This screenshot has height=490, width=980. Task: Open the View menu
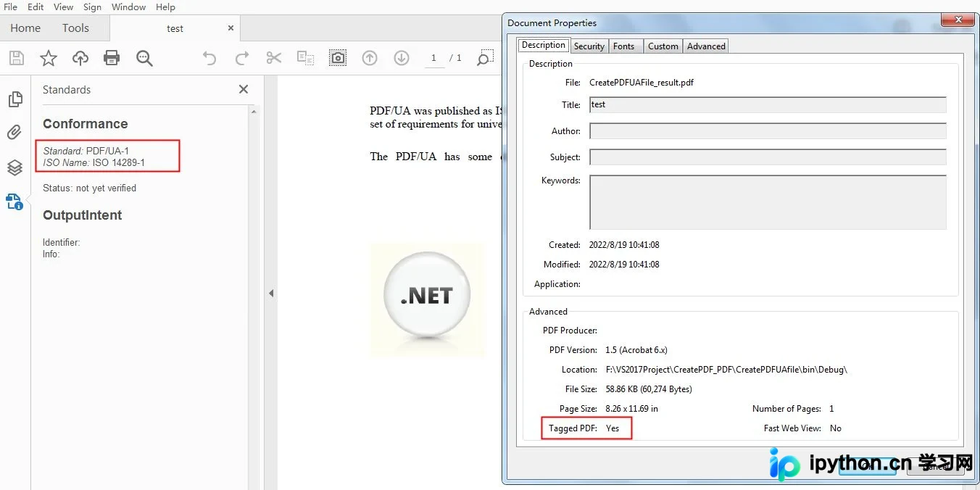point(64,7)
